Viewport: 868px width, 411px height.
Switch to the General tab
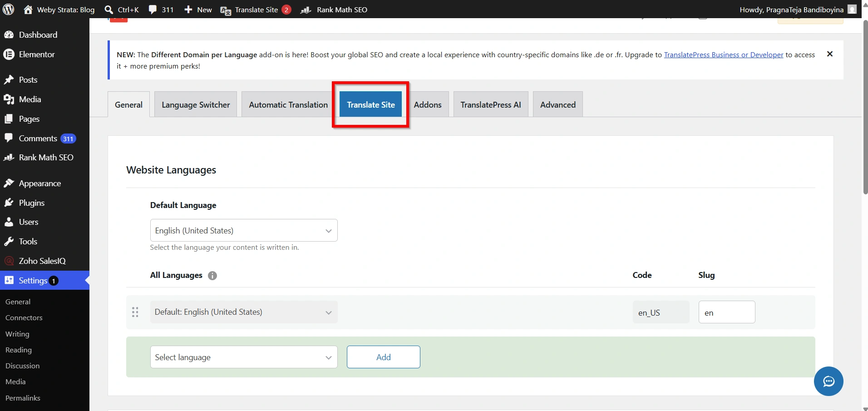point(128,104)
